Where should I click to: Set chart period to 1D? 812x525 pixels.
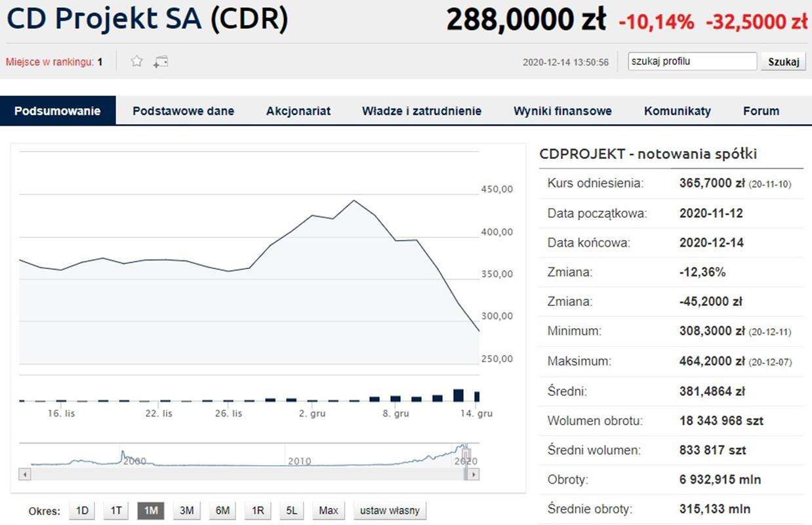82,511
